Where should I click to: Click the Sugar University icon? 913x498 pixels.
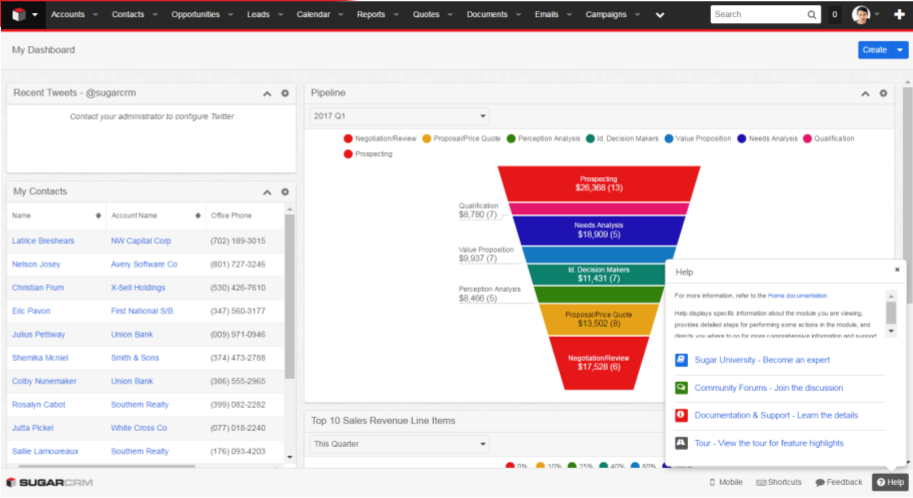pos(681,360)
